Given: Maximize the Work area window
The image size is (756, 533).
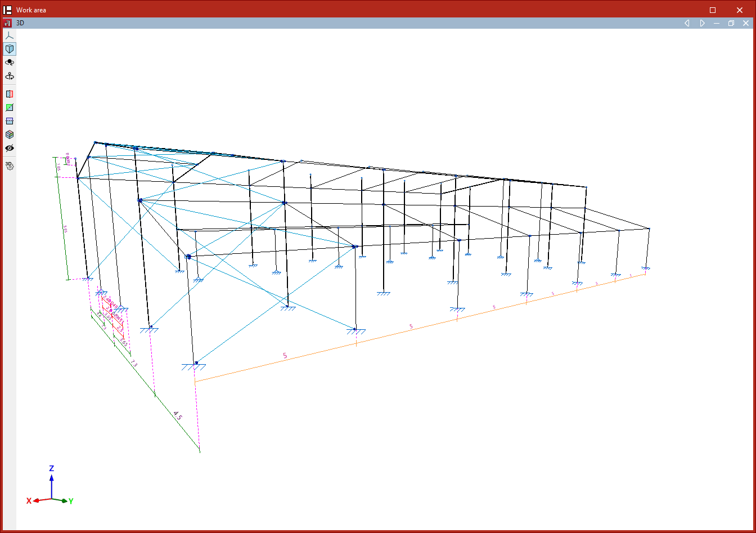Looking at the screenshot, I should [x=713, y=10].
